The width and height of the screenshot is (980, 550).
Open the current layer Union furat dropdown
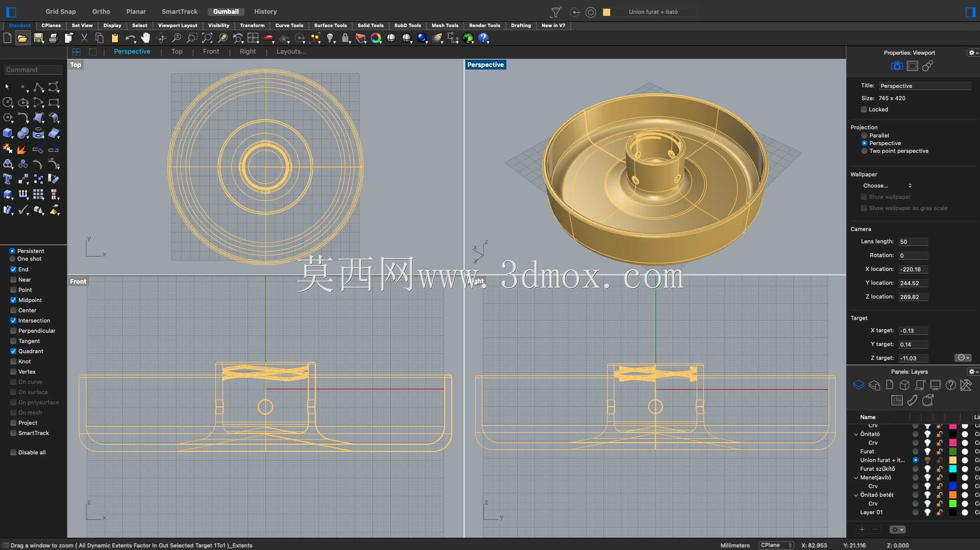pos(650,12)
